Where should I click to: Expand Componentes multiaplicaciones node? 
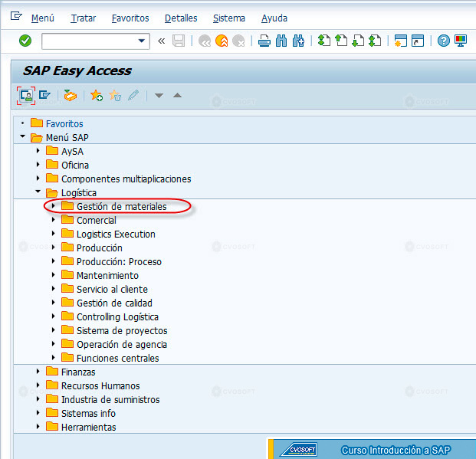[x=38, y=178]
